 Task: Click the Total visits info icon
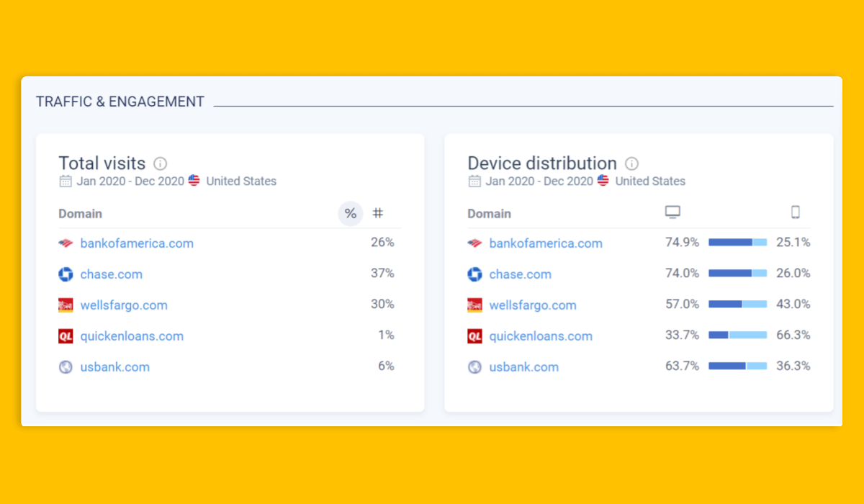click(x=161, y=163)
